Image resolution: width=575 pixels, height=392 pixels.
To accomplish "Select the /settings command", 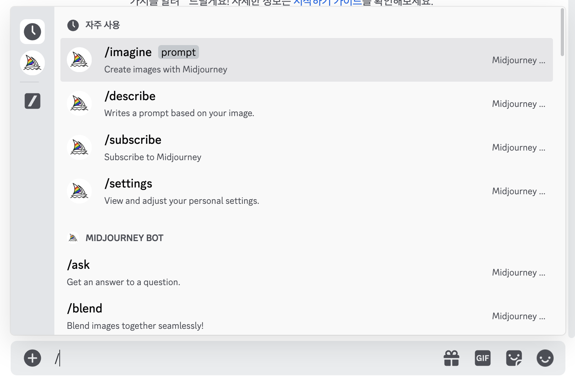I will click(x=307, y=191).
